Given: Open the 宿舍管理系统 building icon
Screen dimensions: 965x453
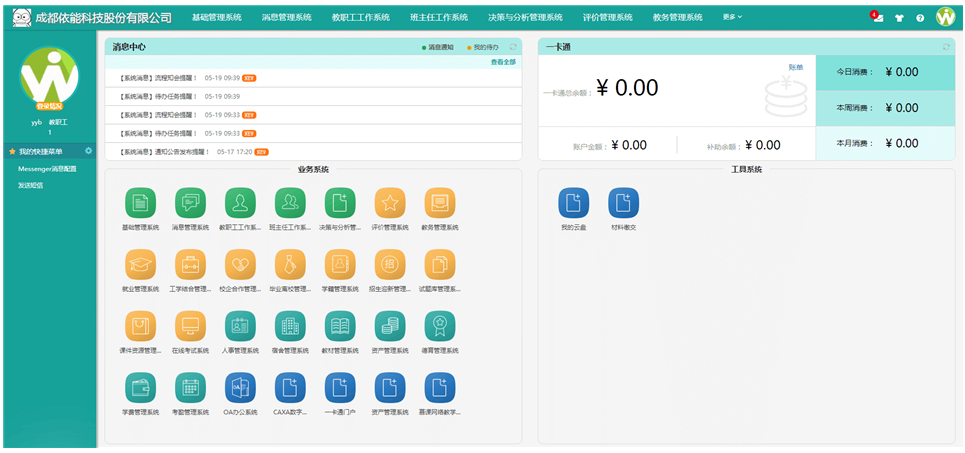Looking at the screenshot, I should coord(290,327).
